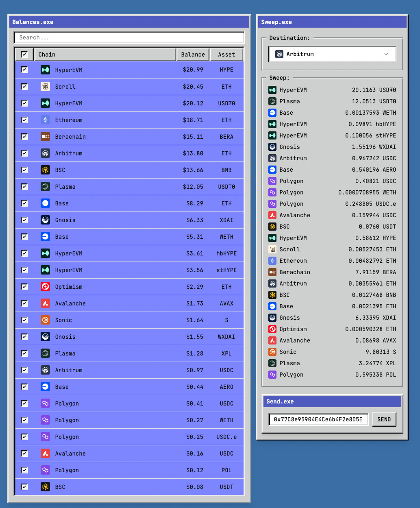Click the Arbitrum icon in Destination dropdown

click(x=279, y=54)
